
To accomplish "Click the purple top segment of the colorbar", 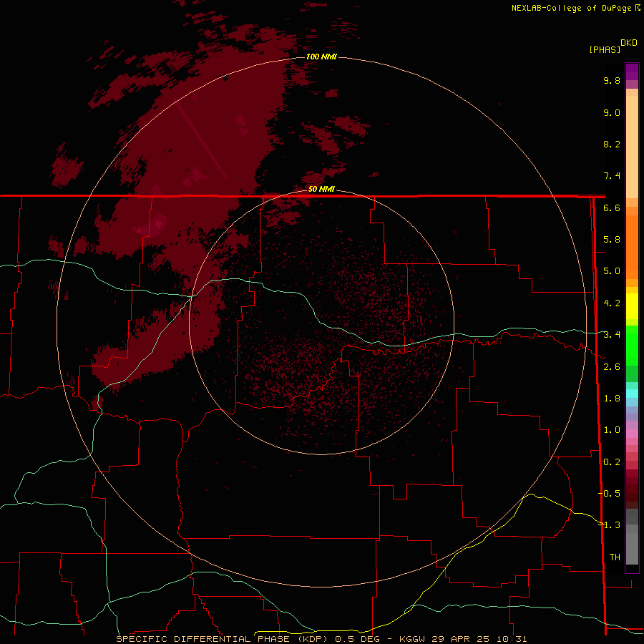I will click(x=632, y=72).
